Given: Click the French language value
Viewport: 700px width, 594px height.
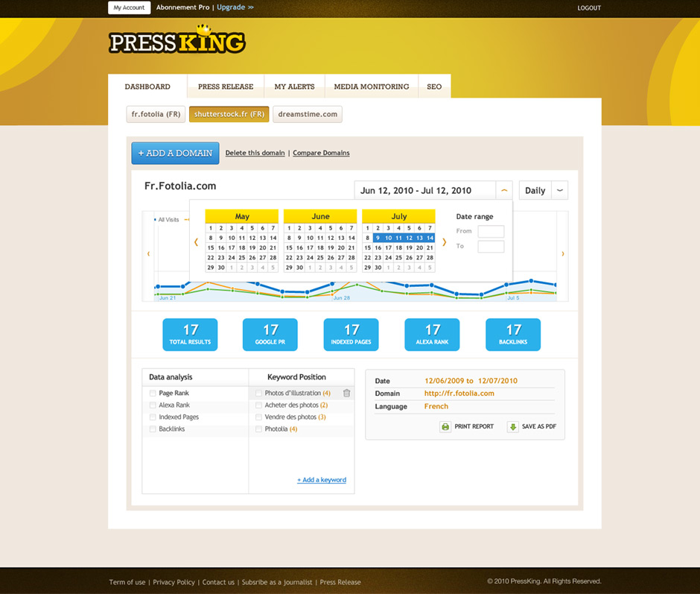Looking at the screenshot, I should (x=436, y=407).
